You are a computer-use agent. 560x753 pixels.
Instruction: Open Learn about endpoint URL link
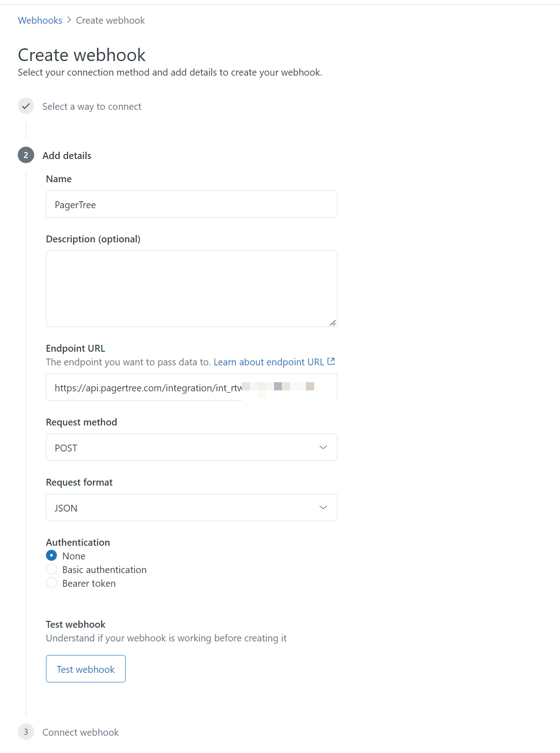pos(269,362)
